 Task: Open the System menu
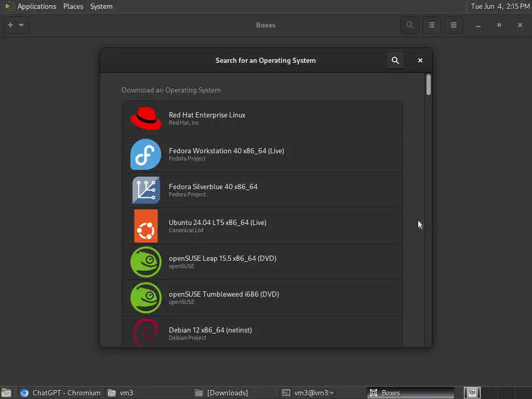[x=101, y=6]
